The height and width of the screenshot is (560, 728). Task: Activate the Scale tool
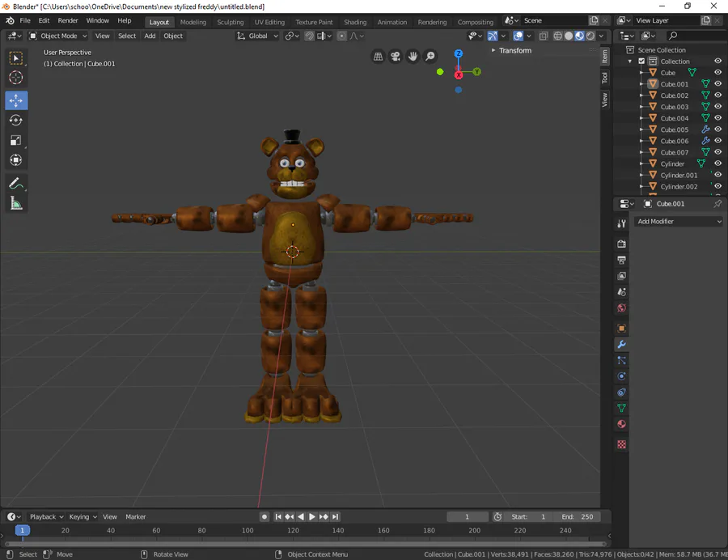16,140
